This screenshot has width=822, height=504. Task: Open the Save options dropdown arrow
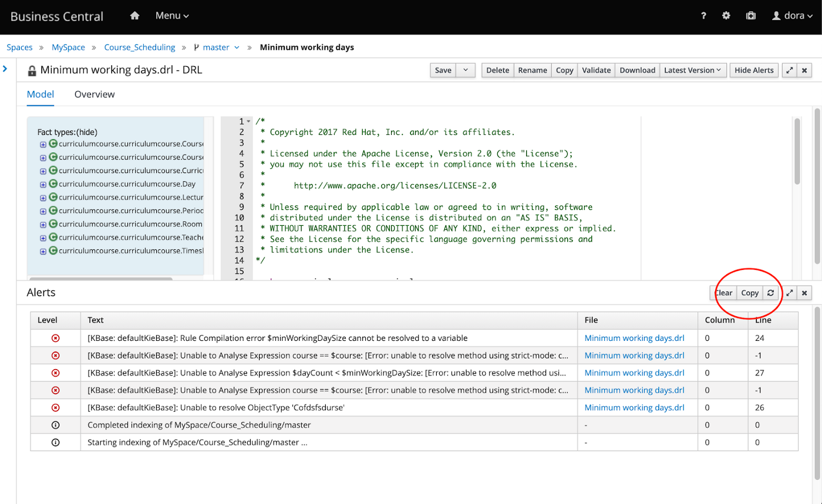click(465, 70)
